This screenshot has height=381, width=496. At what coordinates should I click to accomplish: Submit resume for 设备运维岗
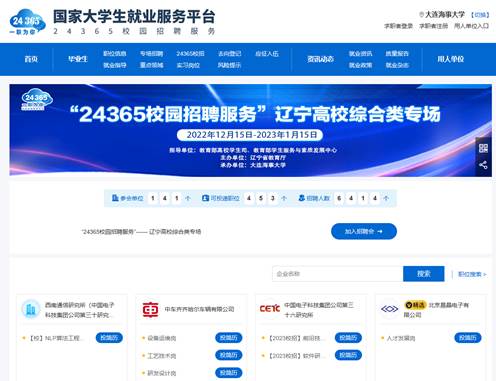229,338
